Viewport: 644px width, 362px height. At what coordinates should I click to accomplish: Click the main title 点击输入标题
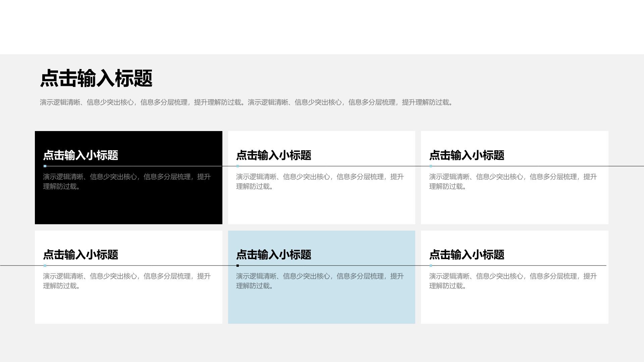(96, 78)
